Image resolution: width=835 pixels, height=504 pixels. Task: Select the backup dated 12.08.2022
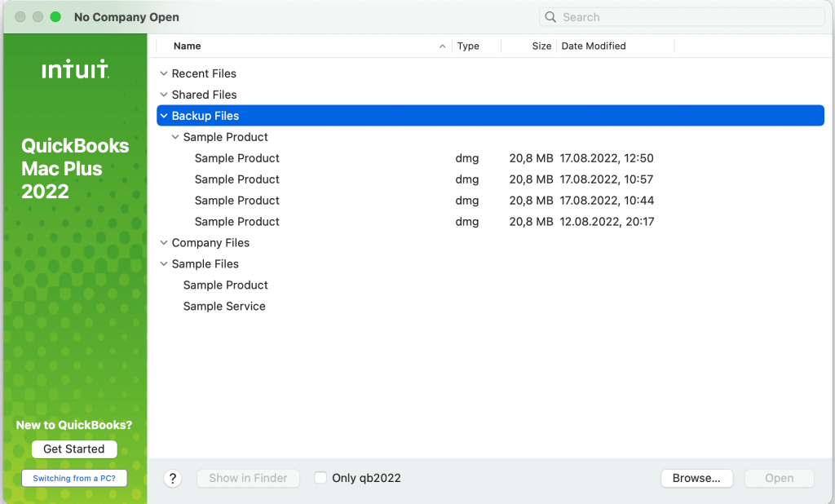coord(236,221)
